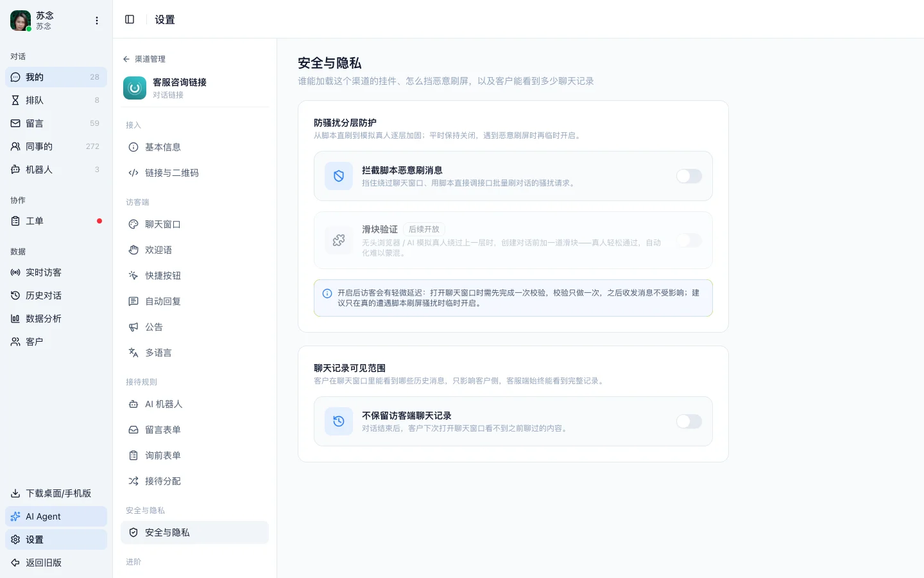Click the 工单 clipboard icon
Image resolution: width=924 pixels, height=578 pixels.
pos(15,221)
